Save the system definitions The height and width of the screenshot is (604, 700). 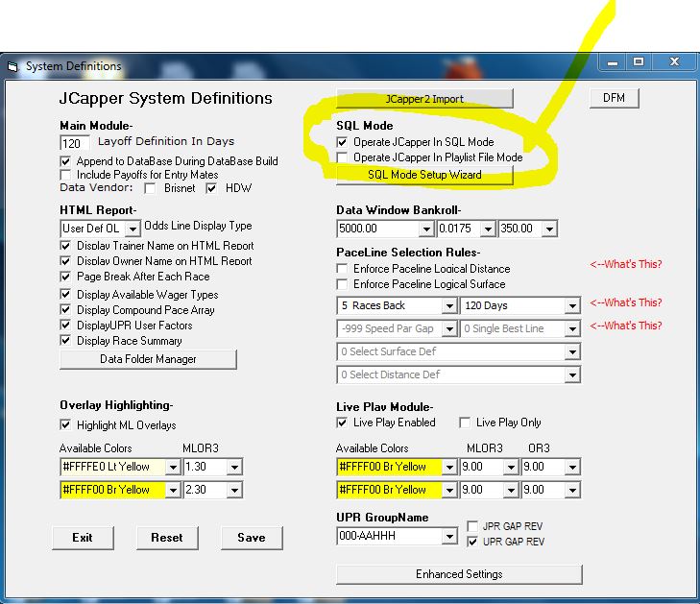(252, 538)
